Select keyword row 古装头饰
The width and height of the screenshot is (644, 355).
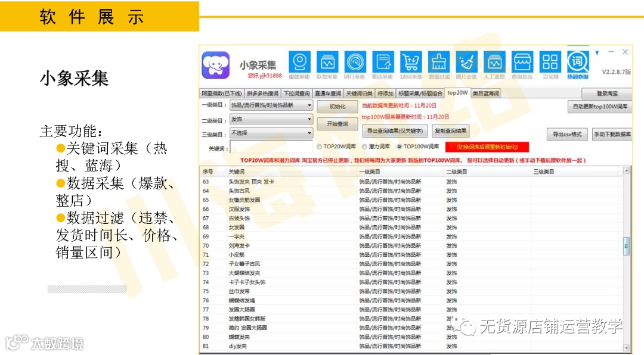[411, 219]
